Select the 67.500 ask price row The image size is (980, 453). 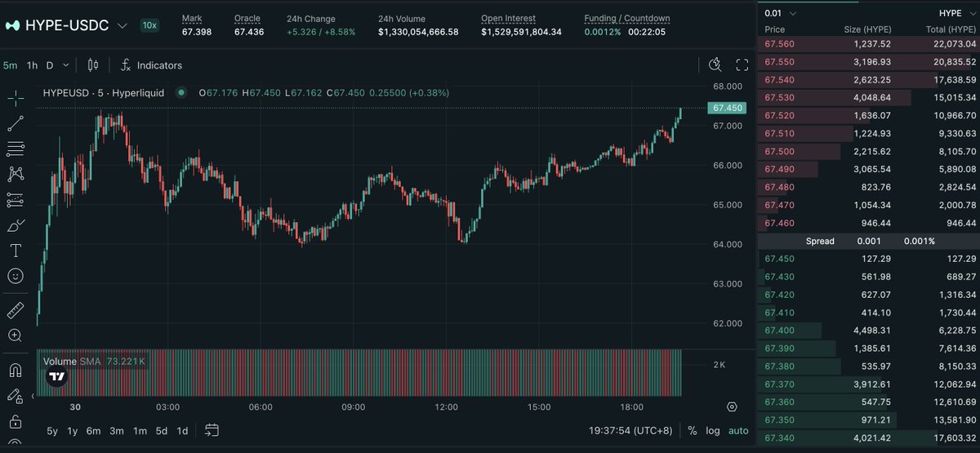pyautogui.click(x=869, y=151)
